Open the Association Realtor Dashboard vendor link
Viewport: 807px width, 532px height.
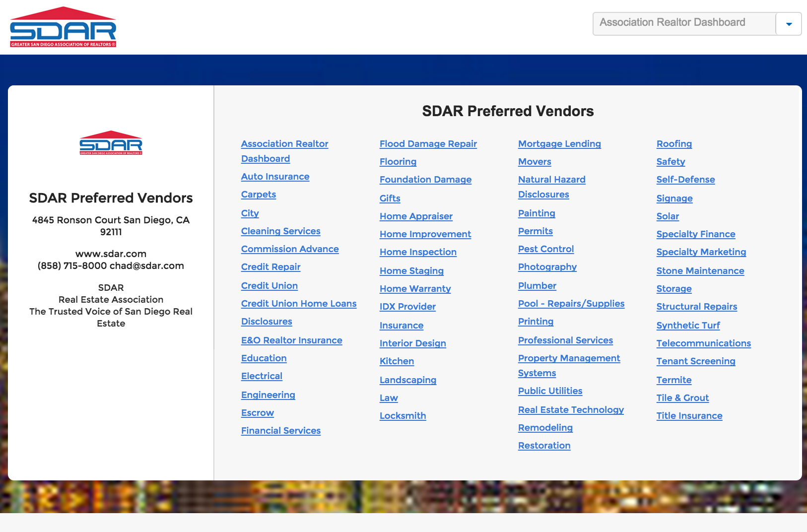click(284, 151)
